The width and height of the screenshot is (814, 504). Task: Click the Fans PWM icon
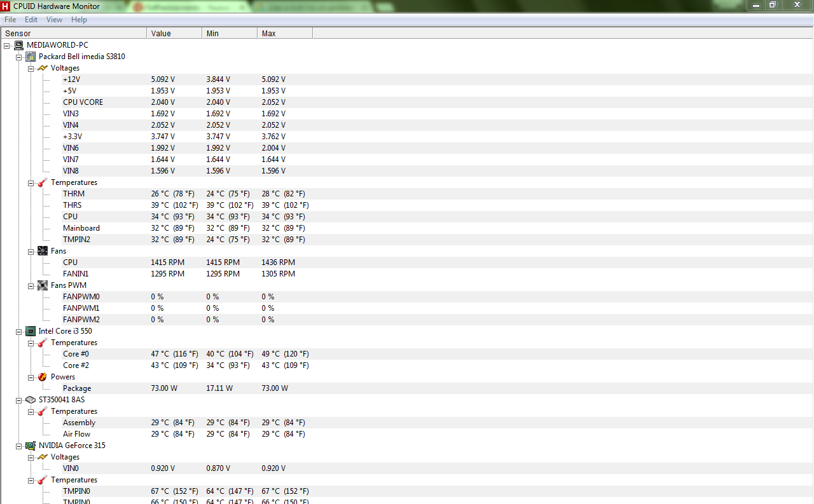(43, 285)
